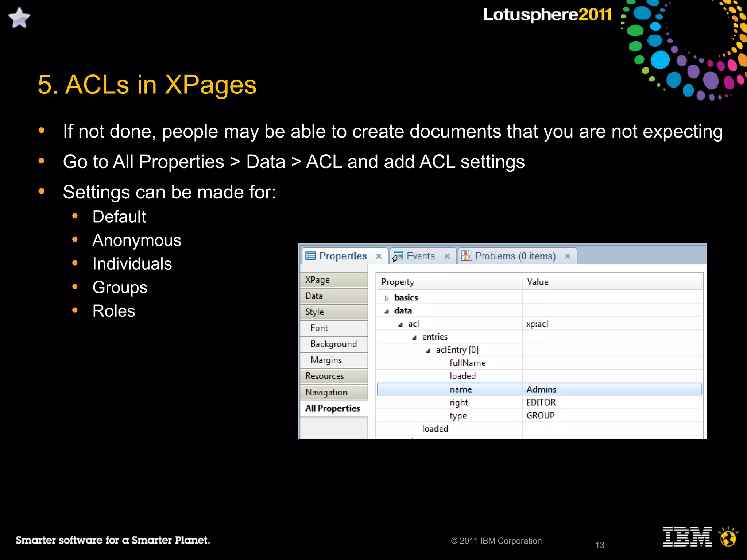Click the 'Individuals' bullet text

pos(132,264)
